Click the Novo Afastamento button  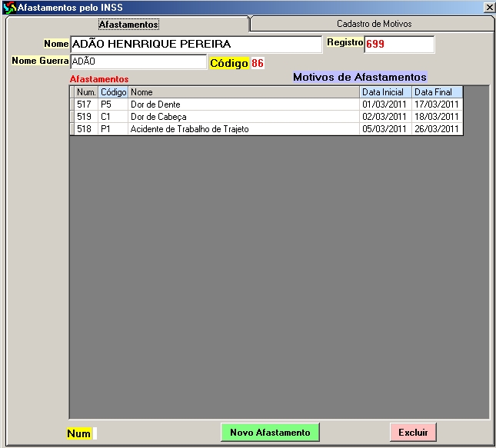(270, 432)
